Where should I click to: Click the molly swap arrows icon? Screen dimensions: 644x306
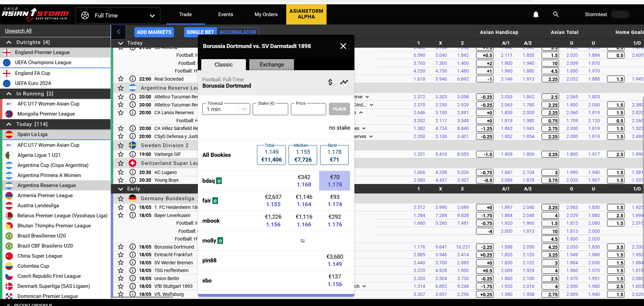coord(303,241)
